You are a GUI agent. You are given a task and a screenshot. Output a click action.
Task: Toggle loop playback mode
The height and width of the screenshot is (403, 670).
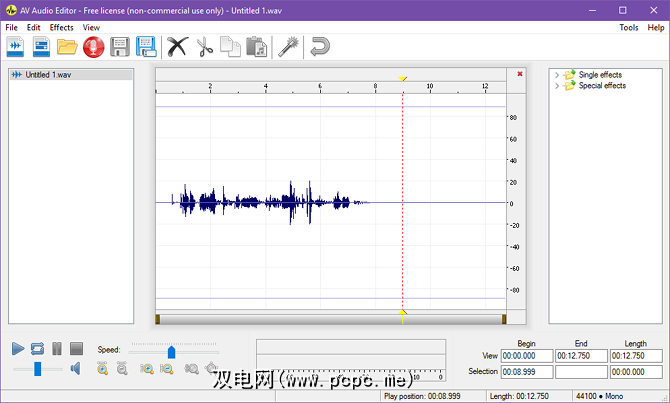click(37, 349)
